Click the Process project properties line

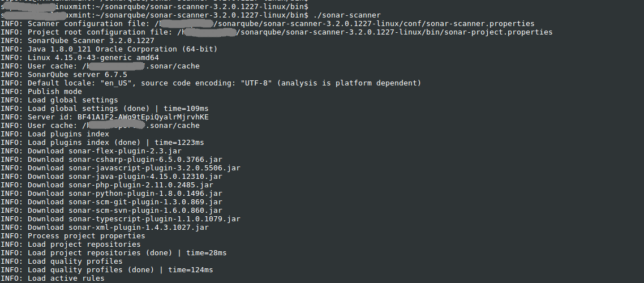pos(86,236)
